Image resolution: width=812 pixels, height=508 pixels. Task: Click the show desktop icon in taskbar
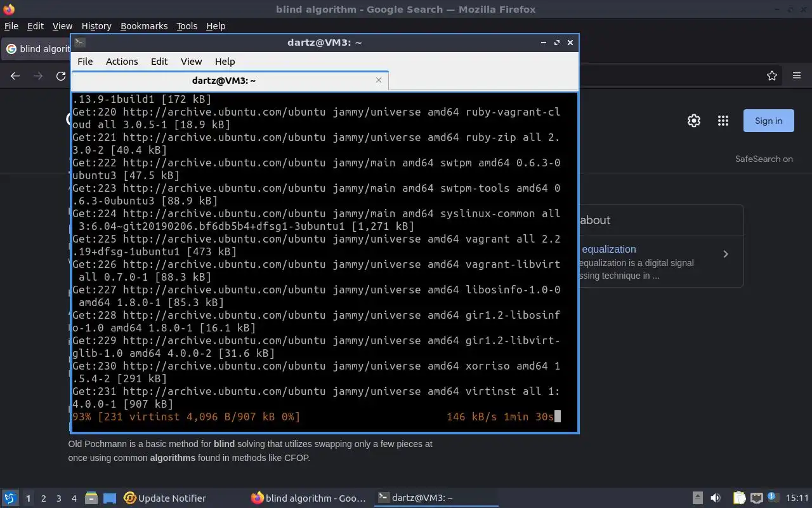[x=110, y=498]
